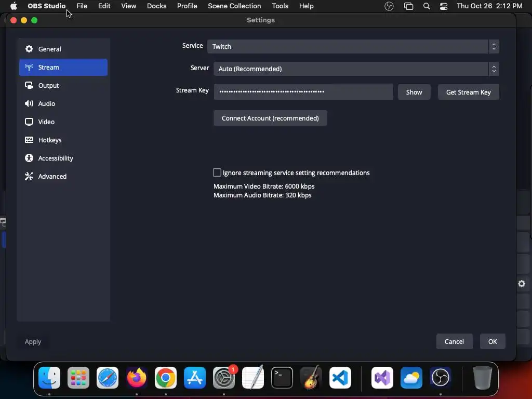
Task: Open Visual Studio Code from the dock
Action: tap(340, 378)
